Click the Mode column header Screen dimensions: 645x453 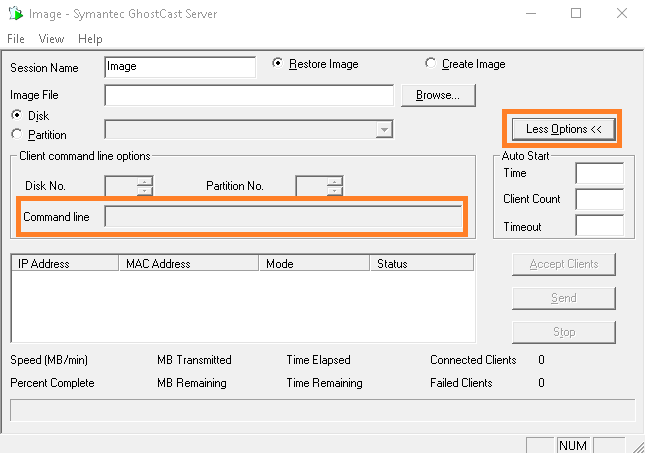315,263
